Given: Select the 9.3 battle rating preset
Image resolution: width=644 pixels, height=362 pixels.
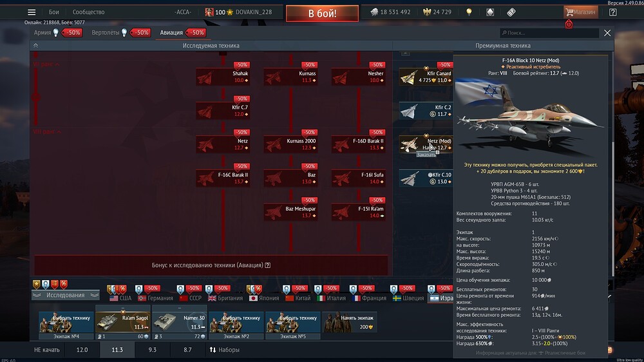Looking at the screenshot, I should coord(152,350).
